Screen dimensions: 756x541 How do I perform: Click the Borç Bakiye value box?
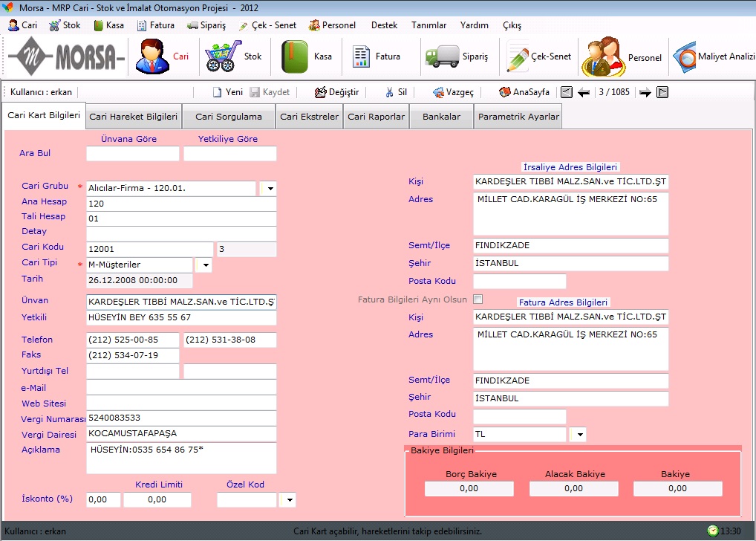pyautogui.click(x=469, y=488)
